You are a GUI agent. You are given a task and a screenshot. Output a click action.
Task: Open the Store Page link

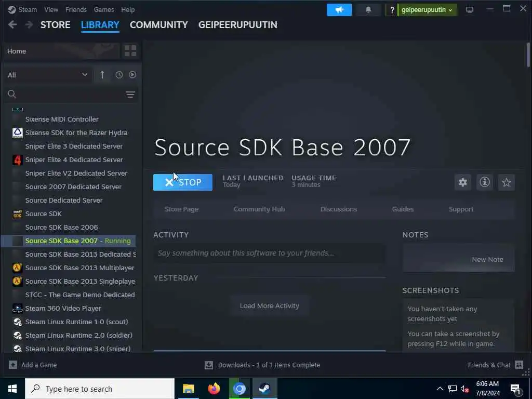(181, 209)
